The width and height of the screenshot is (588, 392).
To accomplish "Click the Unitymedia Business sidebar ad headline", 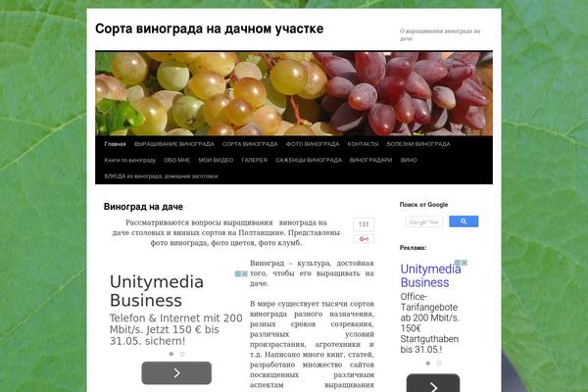I will click(x=430, y=275).
